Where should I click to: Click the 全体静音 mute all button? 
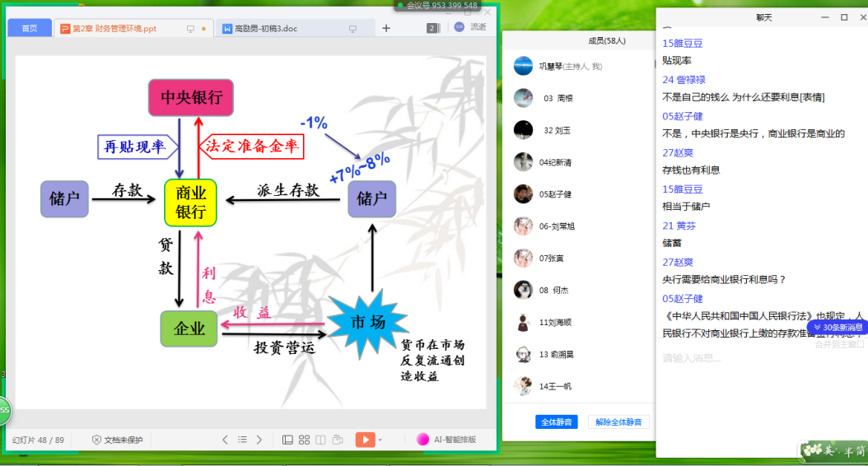tap(553, 422)
